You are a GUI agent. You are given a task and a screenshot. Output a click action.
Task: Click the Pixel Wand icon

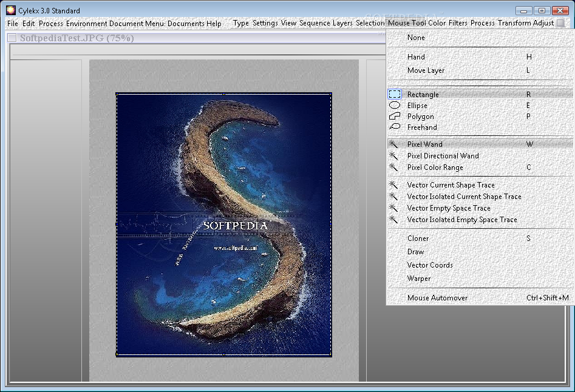point(393,144)
